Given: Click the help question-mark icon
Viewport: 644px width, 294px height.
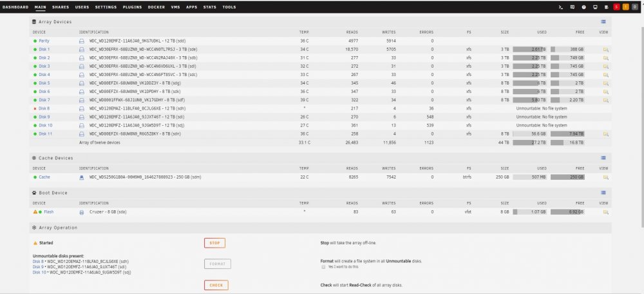Looking at the screenshot, I should [x=583, y=7].
